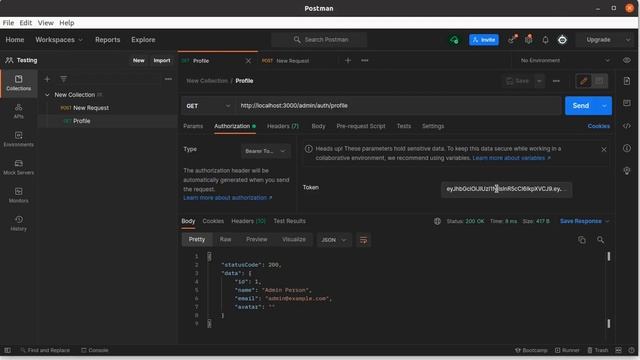Click the edit pencil icon
Viewport: 640px width, 360px height.
(x=583, y=81)
